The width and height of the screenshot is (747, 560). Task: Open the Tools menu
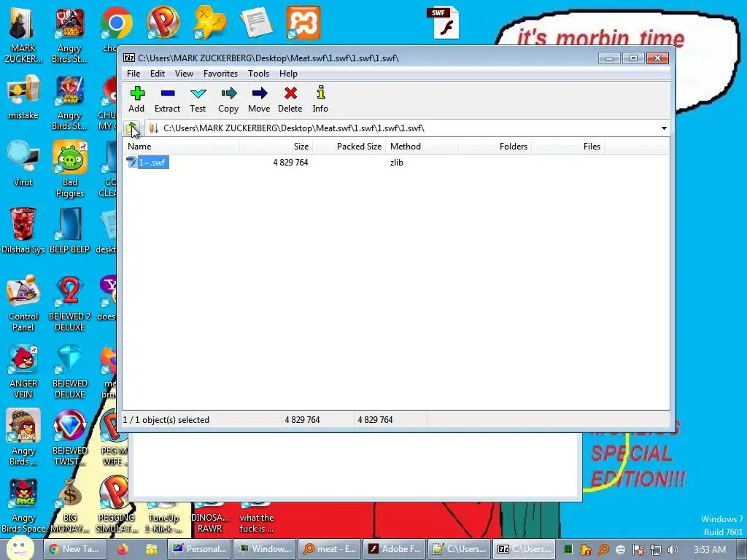tap(259, 74)
